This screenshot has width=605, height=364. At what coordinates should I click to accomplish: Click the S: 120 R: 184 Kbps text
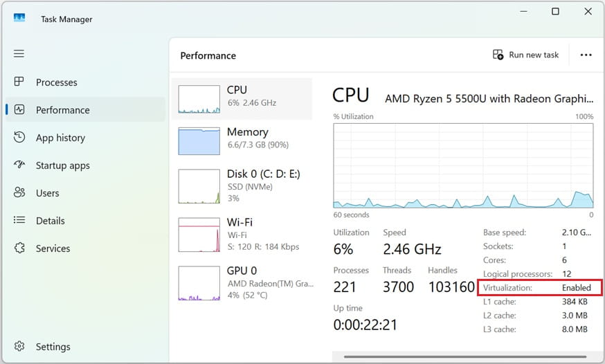(264, 247)
